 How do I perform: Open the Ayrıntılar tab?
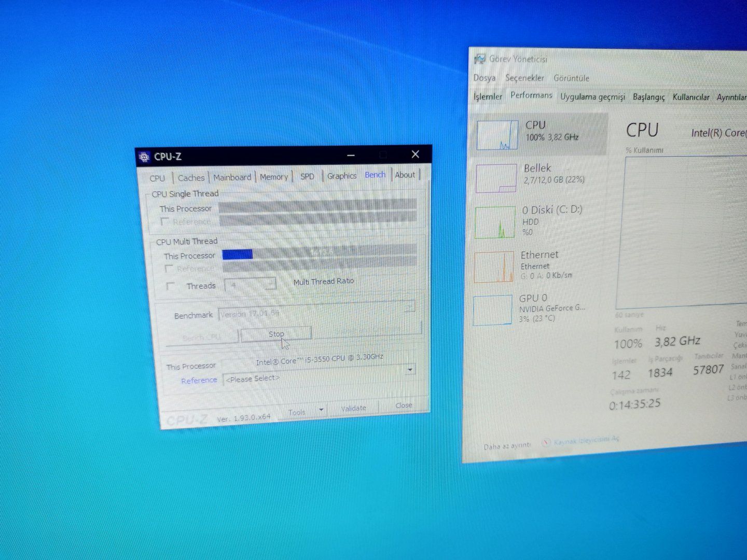pos(731,97)
